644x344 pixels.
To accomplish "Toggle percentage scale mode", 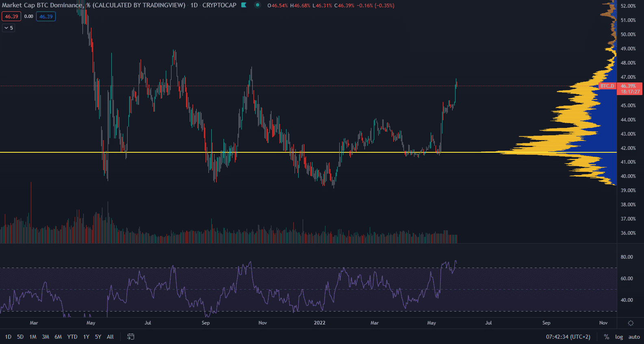I will tap(606, 337).
